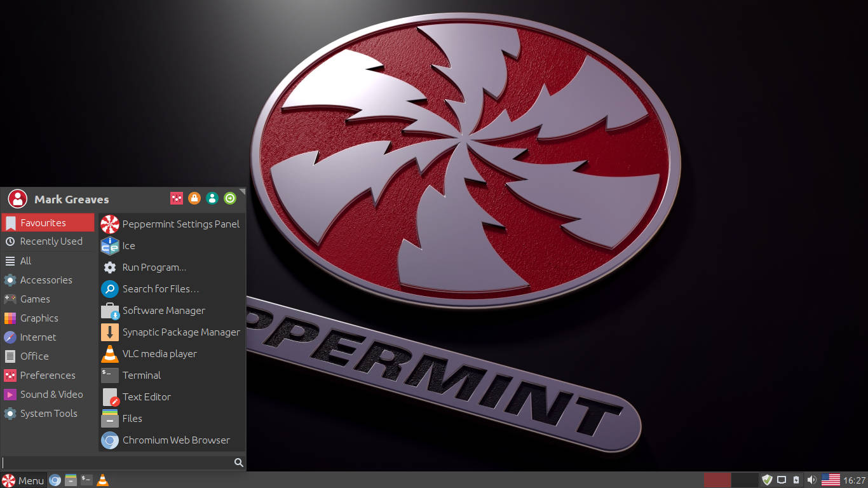868x488 pixels.
Task: Click the US flag keyboard layout indicator
Action: (831, 480)
